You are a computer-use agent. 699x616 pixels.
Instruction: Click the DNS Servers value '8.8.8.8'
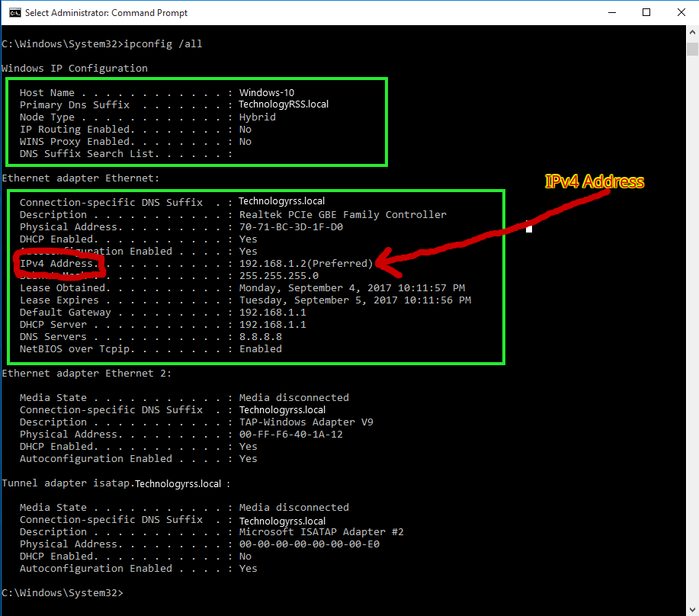click(261, 337)
